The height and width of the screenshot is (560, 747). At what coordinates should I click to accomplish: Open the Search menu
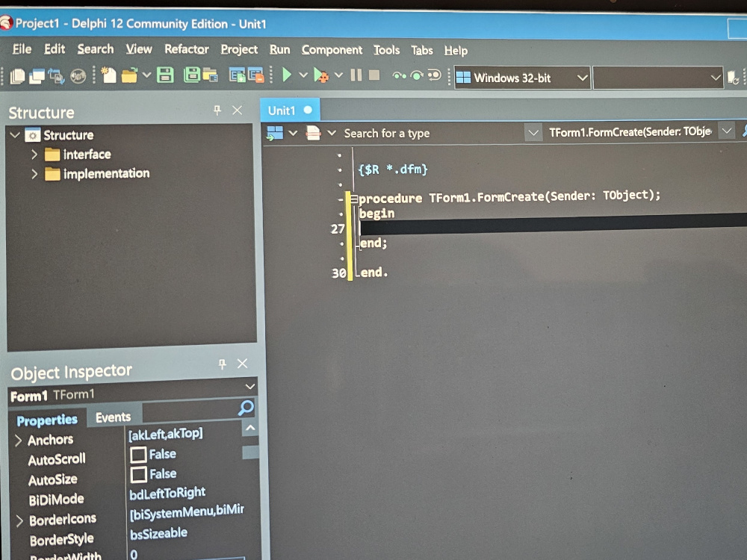coord(96,49)
